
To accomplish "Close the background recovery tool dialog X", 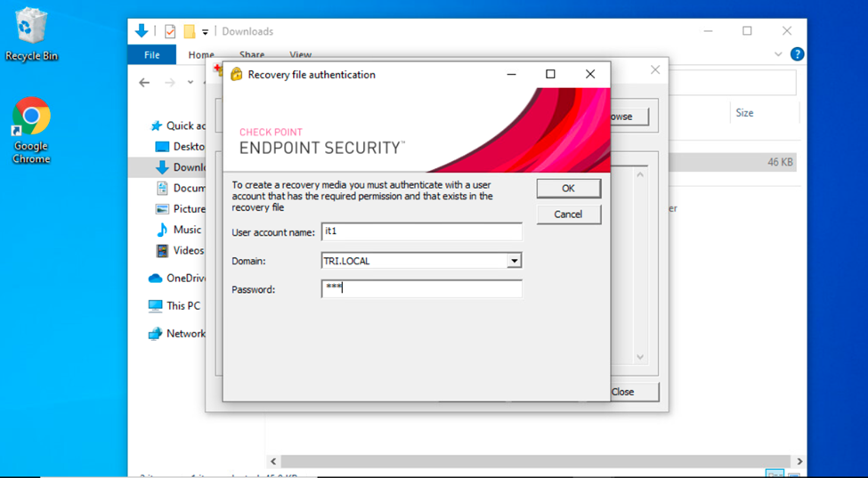I will tap(655, 69).
